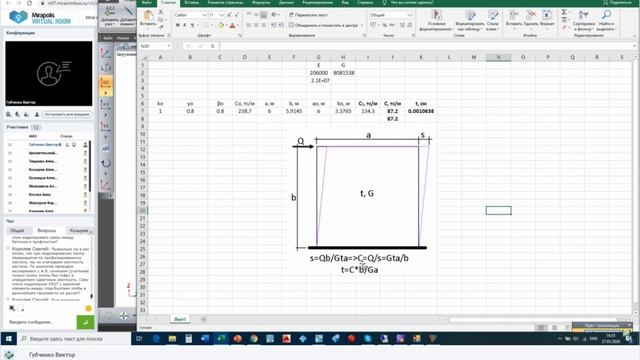Click the insert function fx icon

[212, 46]
